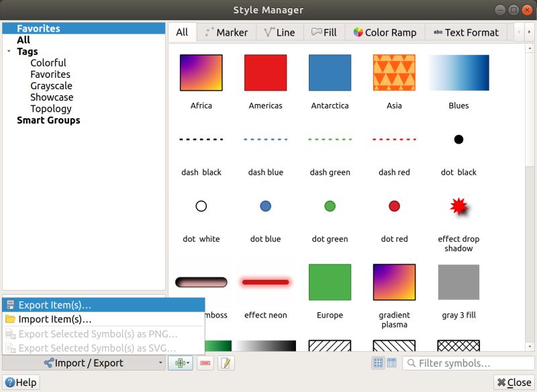
Task: Remove selected item using the red minus icon
Action: [x=203, y=362]
